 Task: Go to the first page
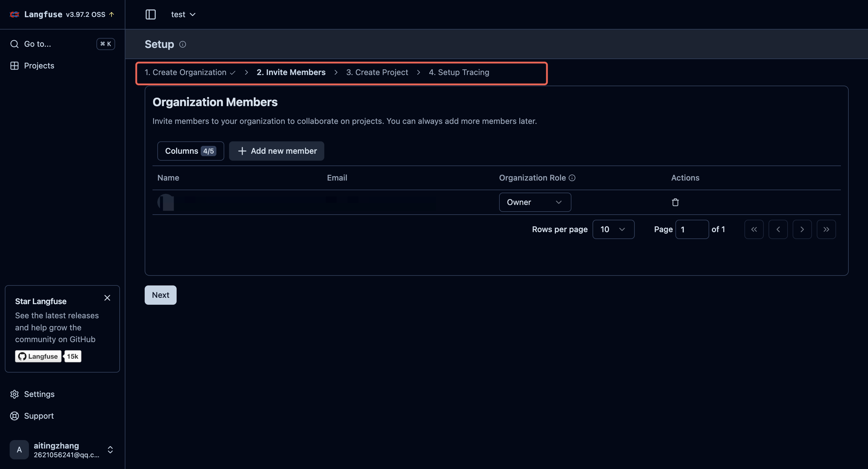pyautogui.click(x=754, y=229)
